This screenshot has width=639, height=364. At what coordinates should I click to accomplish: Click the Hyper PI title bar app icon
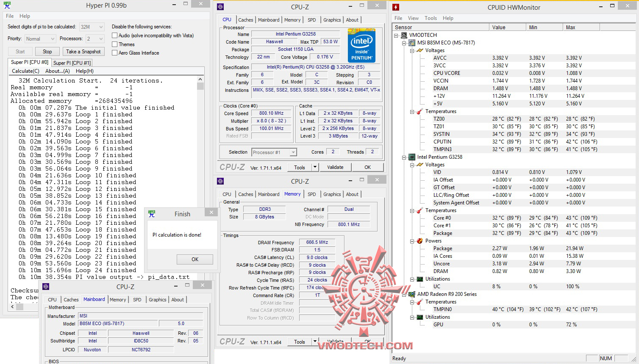click(x=7, y=5)
